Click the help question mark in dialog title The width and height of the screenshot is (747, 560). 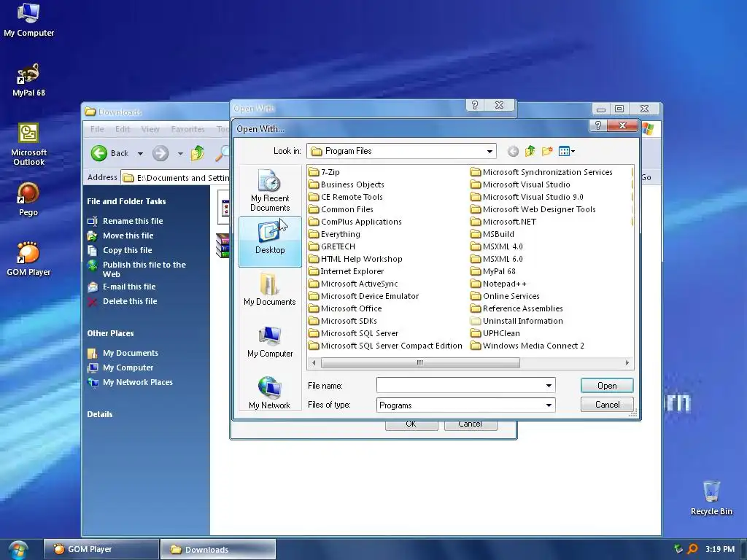[598, 125]
